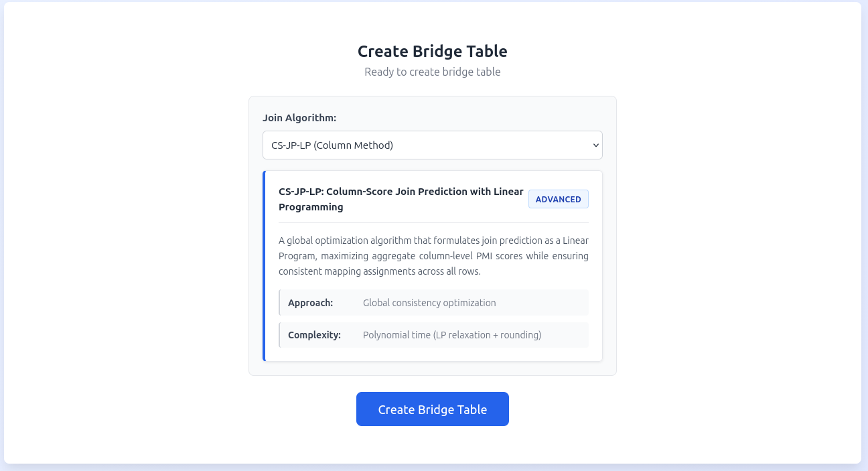The image size is (868, 471).
Task: Select the "Global consistency optimization" value text
Action: (x=429, y=303)
